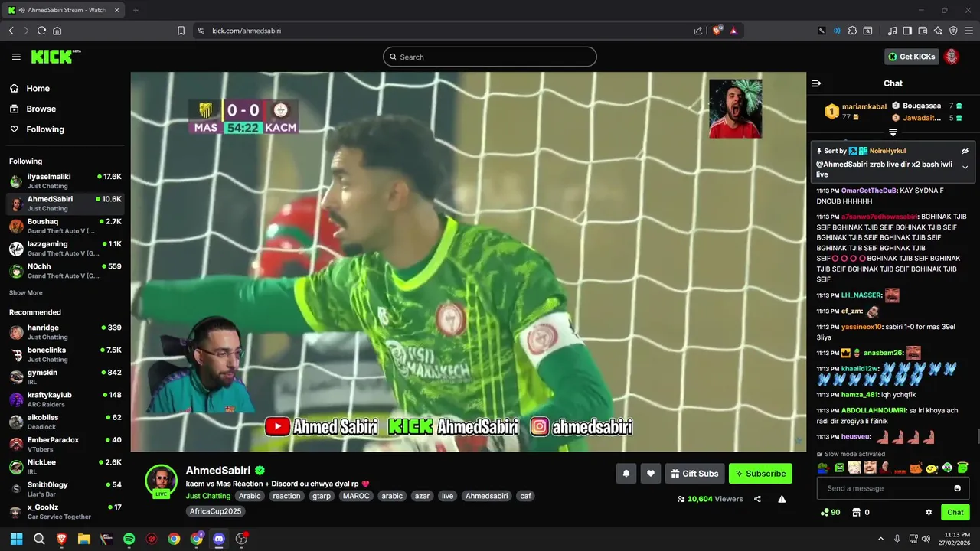
Task: Open the Brave Rewards triangle icon
Action: (x=733, y=31)
